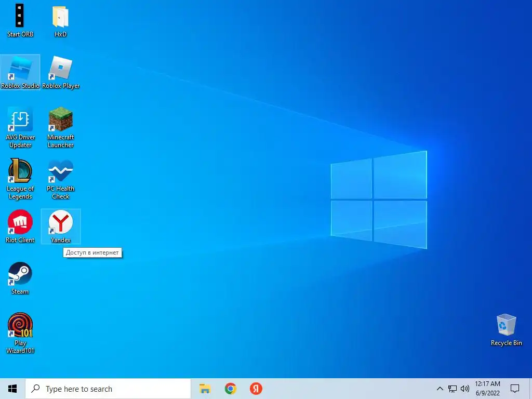Viewport: 532px width, 399px height.
Task: Open the clock showing 12:17 AM
Action: (x=487, y=389)
